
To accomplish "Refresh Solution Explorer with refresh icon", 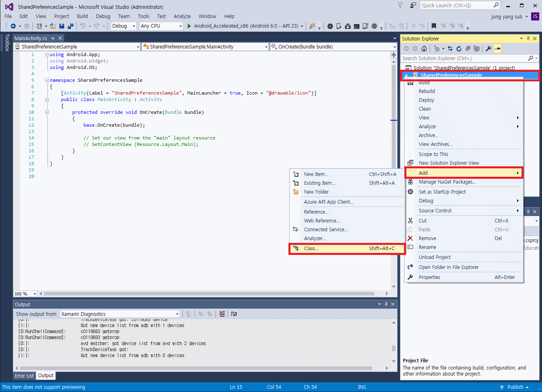I will point(459,48).
